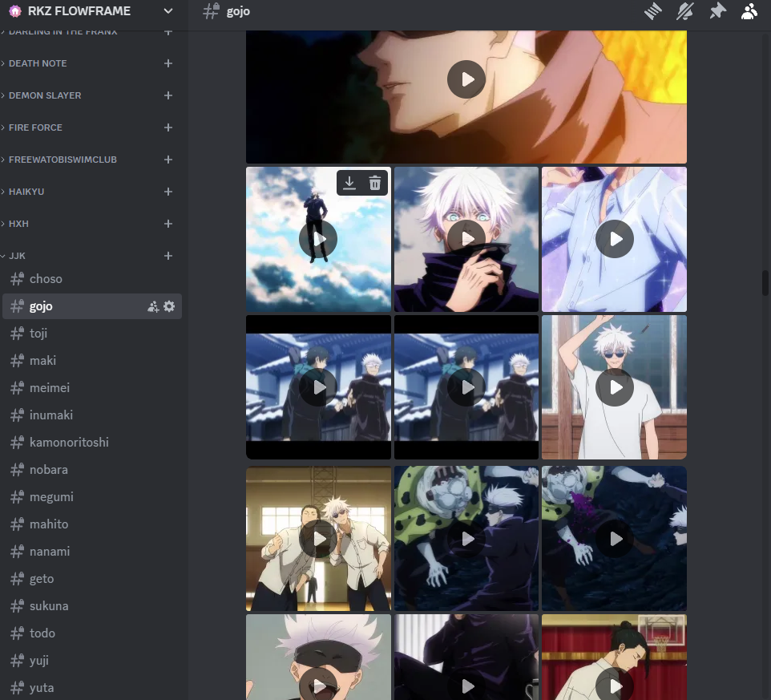This screenshot has height=700, width=771.
Task: Open pinned messages pin icon
Action: click(x=717, y=11)
